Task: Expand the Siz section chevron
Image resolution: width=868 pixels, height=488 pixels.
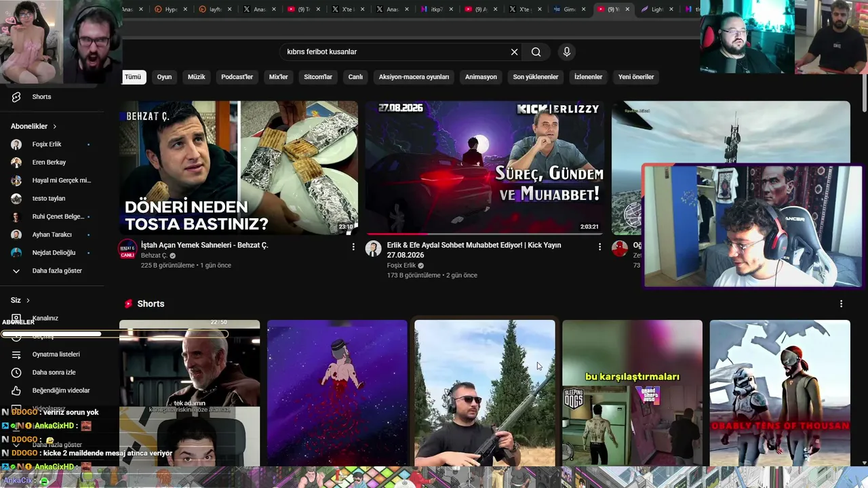Action: point(28,300)
